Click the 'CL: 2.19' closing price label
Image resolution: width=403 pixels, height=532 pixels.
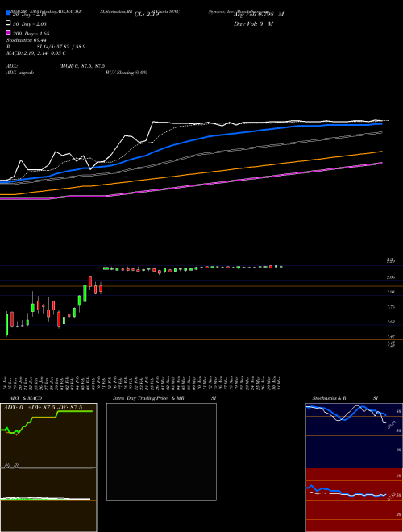point(147,15)
